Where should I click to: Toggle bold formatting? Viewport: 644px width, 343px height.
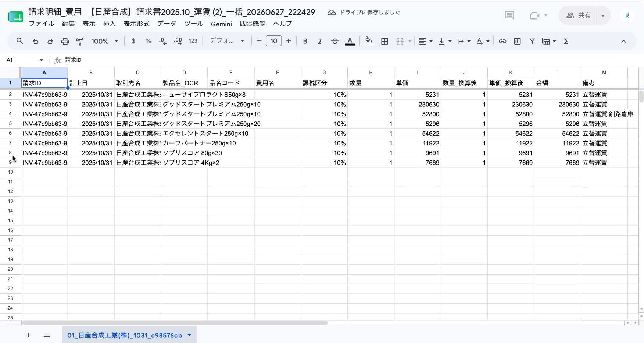click(x=305, y=41)
